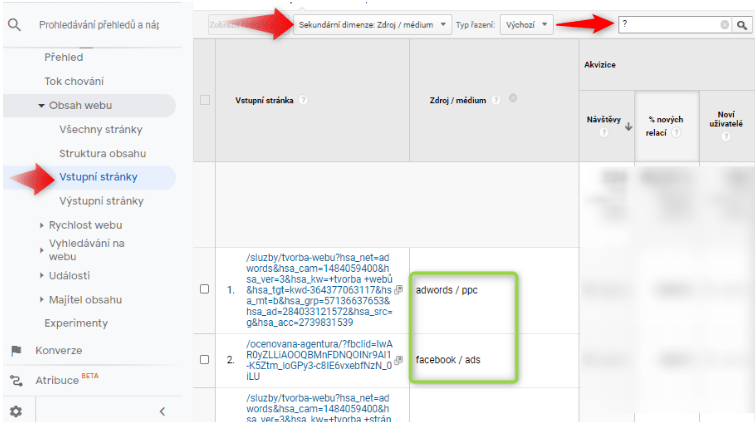Sort by the Zdroj / médium column header

point(458,100)
